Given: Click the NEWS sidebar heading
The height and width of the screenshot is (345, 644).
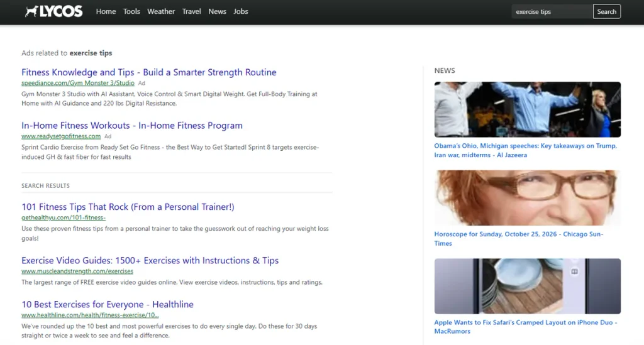Looking at the screenshot, I should click(x=445, y=70).
